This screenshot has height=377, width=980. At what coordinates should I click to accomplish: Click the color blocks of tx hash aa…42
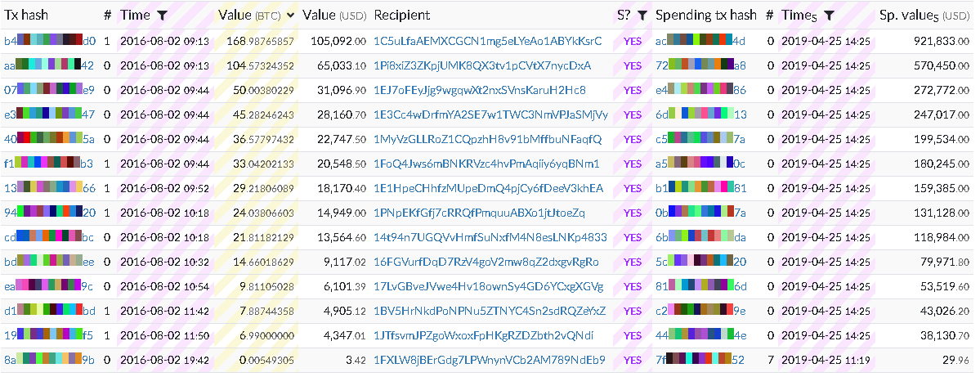(x=49, y=65)
